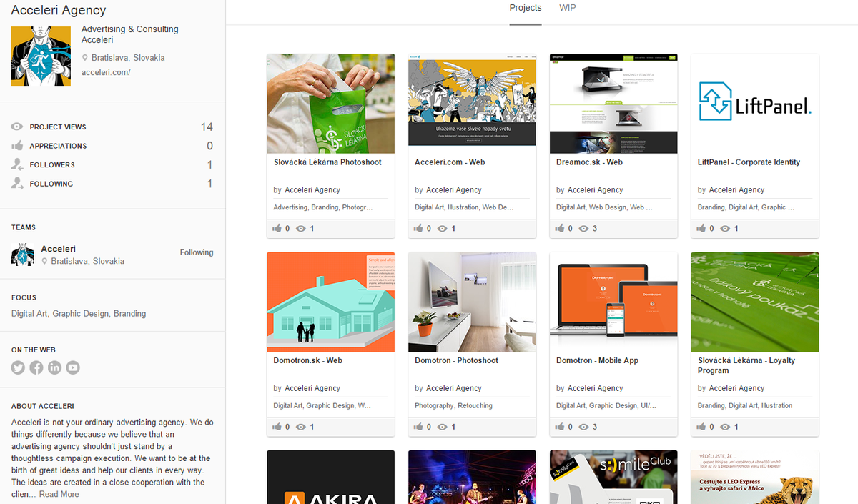Click views eye icon on LiftPanel card

725,229
